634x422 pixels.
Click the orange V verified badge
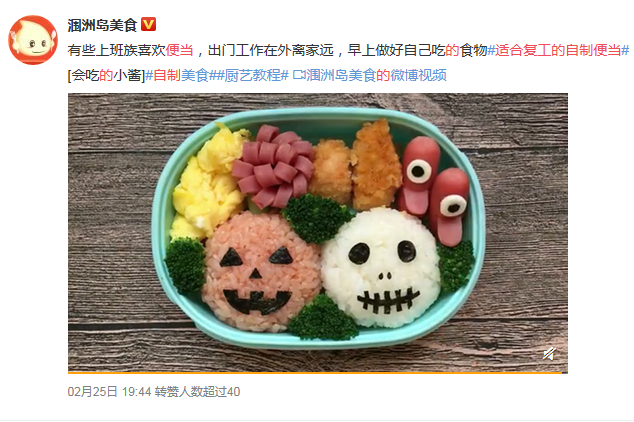[x=148, y=25]
